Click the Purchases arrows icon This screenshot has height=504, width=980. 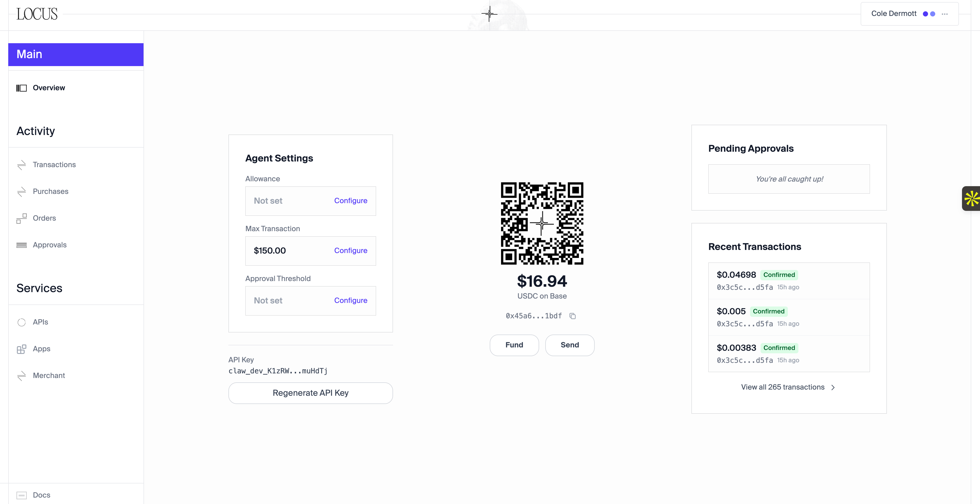[22, 191]
